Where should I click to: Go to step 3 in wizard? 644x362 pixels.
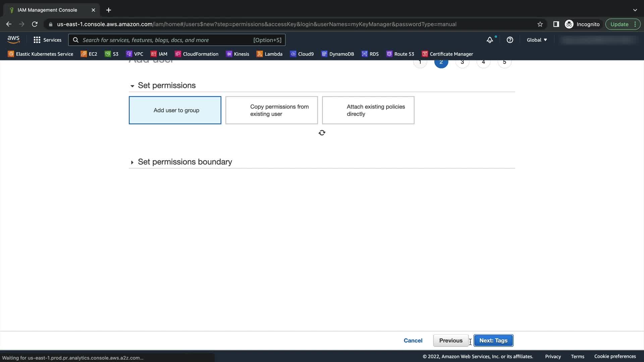pos(462,62)
